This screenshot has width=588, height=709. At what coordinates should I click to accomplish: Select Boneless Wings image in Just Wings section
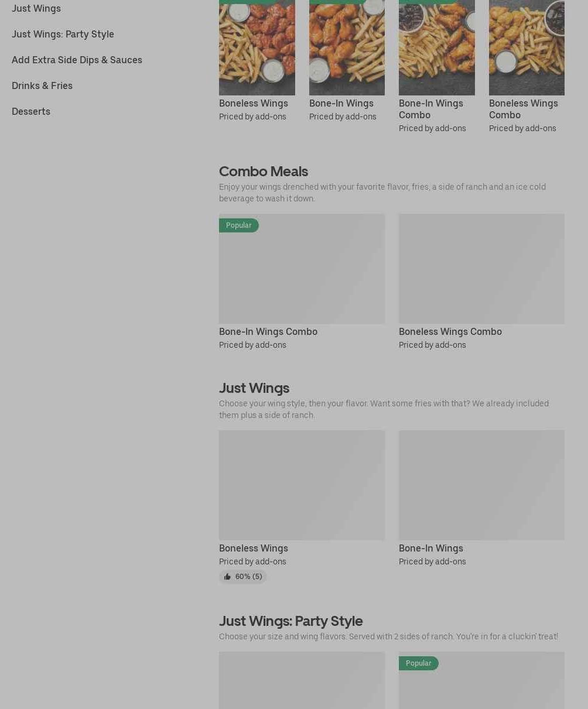click(302, 485)
